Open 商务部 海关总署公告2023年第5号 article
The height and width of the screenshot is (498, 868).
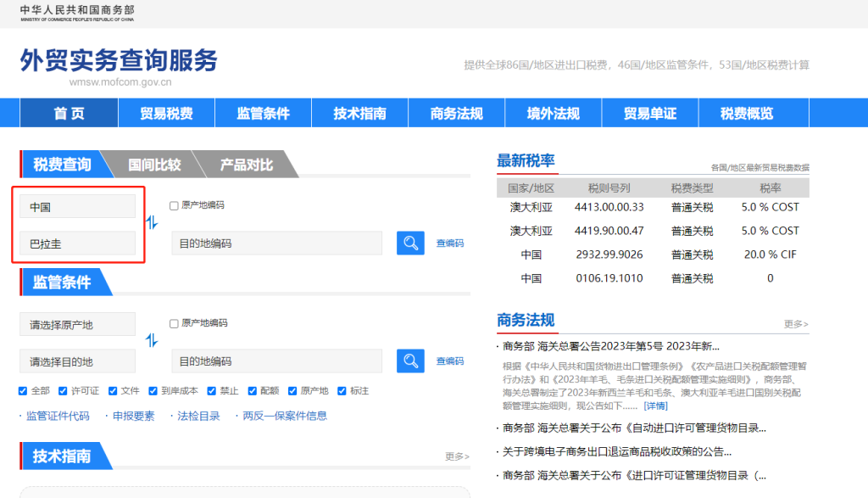tap(611, 347)
